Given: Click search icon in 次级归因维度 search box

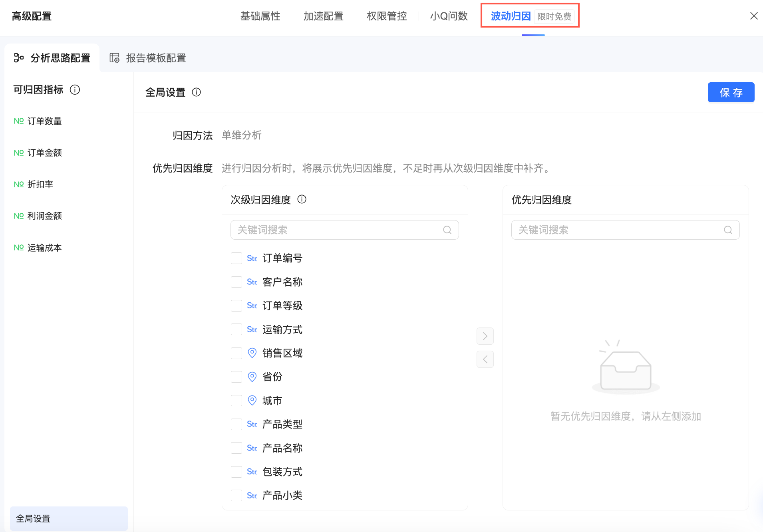Looking at the screenshot, I should click(447, 230).
